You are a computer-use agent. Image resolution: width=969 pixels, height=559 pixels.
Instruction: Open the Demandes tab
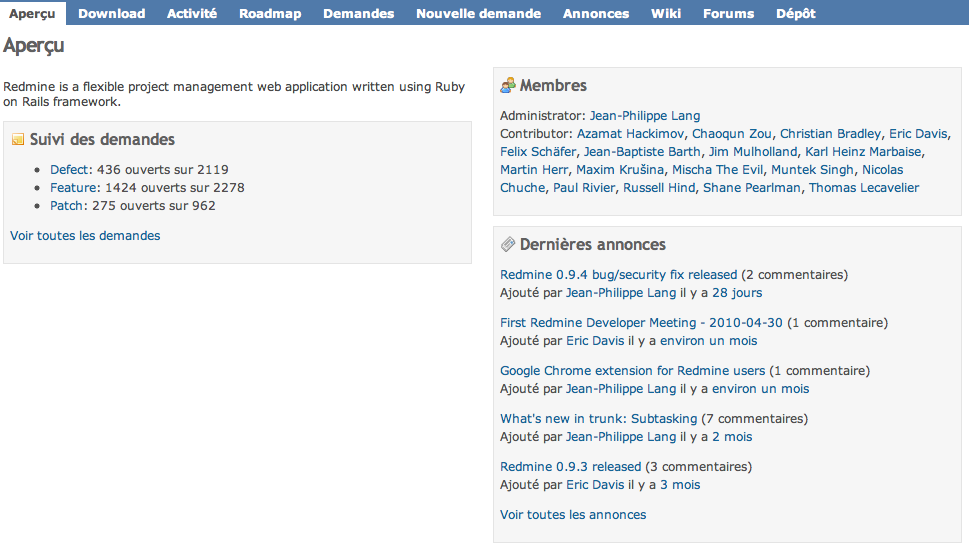pos(358,13)
